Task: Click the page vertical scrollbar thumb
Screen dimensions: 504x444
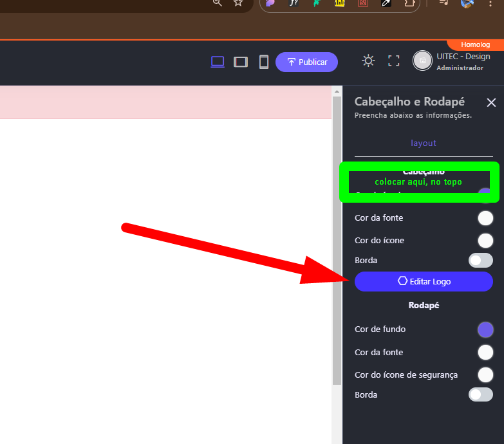Action: pyautogui.click(x=337, y=238)
